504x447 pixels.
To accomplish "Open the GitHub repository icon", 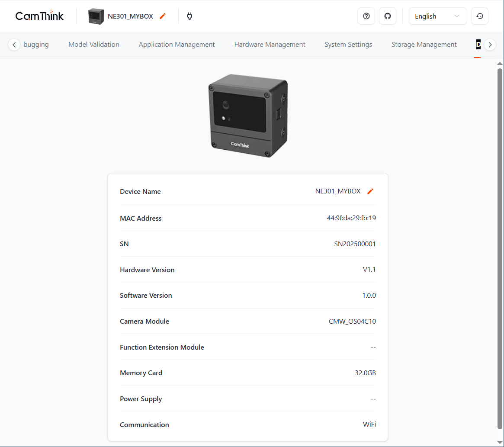I will 387,16.
